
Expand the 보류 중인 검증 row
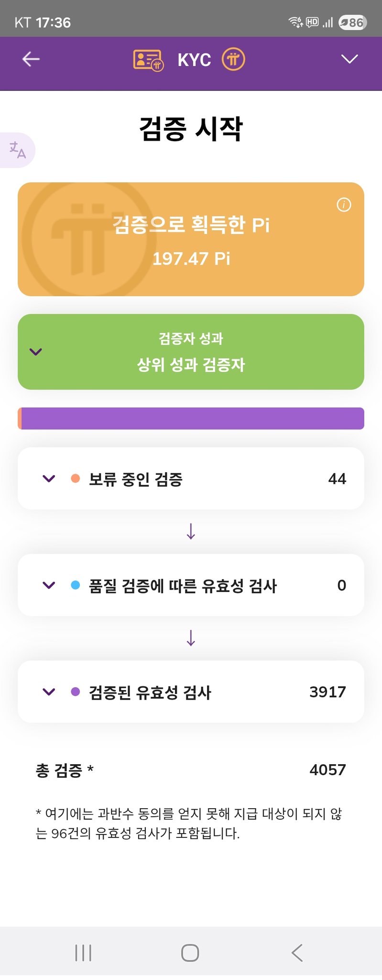pyautogui.click(x=49, y=479)
